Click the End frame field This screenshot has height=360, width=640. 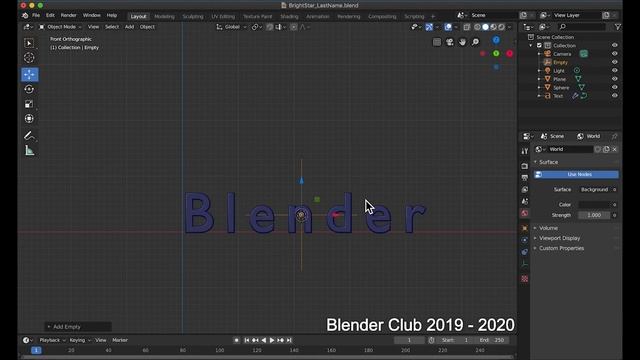(x=493, y=340)
